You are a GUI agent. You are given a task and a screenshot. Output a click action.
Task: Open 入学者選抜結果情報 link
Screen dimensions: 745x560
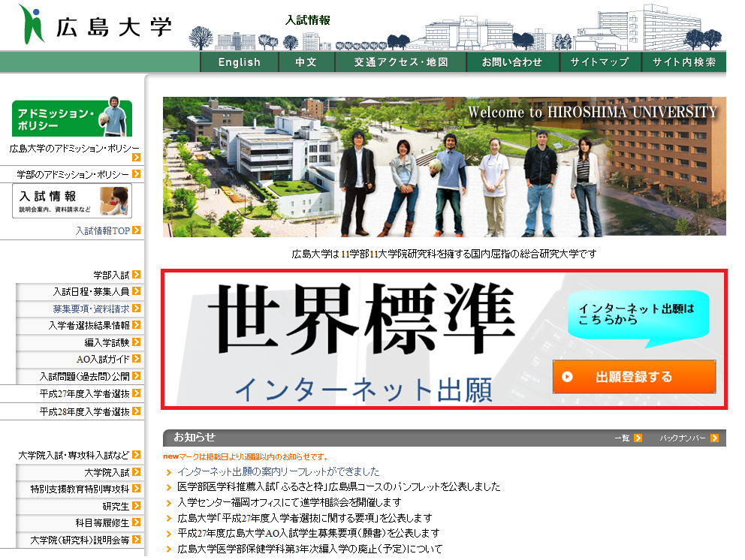89,325
